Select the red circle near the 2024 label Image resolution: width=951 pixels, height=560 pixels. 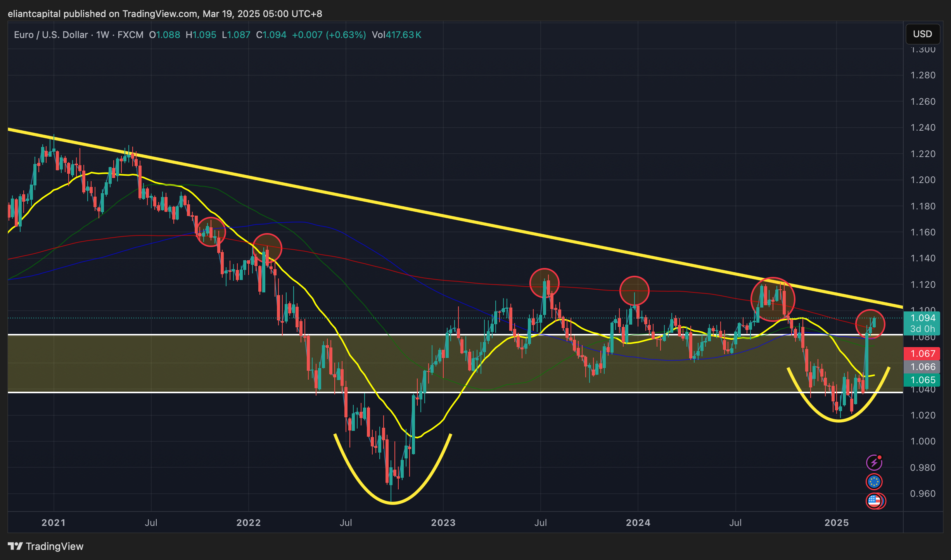(x=634, y=290)
